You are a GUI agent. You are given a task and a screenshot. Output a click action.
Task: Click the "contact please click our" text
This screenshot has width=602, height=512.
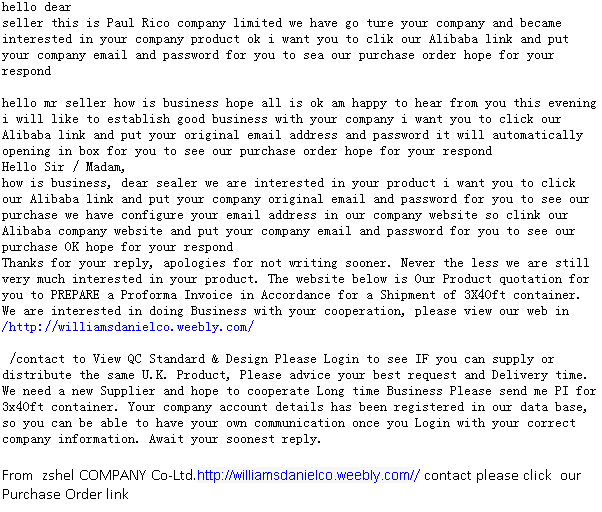(x=502, y=476)
